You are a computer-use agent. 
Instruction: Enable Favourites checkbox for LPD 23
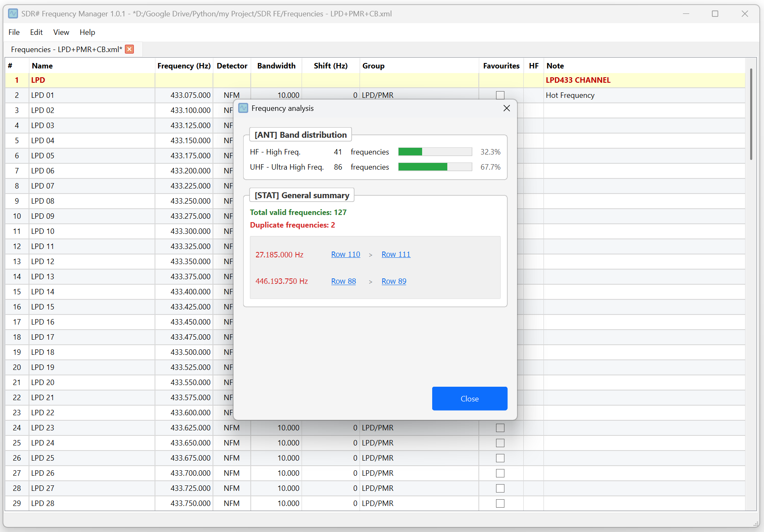pyautogui.click(x=500, y=428)
